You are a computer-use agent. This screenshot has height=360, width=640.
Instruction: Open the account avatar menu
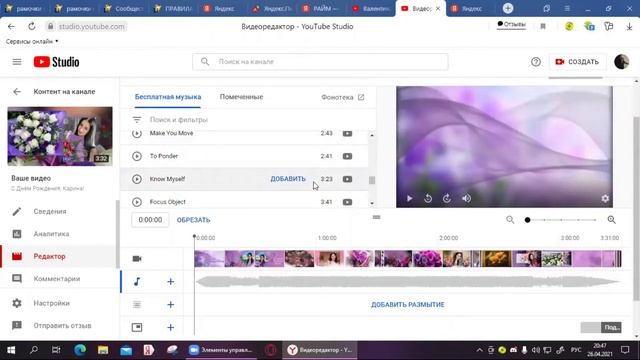[x=621, y=62]
